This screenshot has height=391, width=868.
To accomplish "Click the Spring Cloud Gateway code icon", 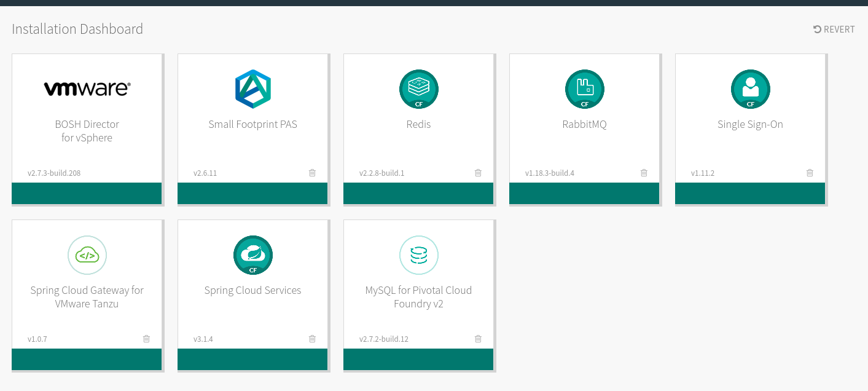I will point(87,255).
